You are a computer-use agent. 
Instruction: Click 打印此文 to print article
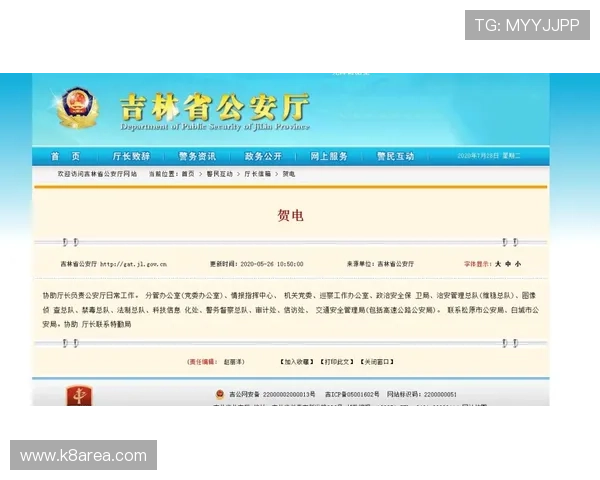point(337,362)
